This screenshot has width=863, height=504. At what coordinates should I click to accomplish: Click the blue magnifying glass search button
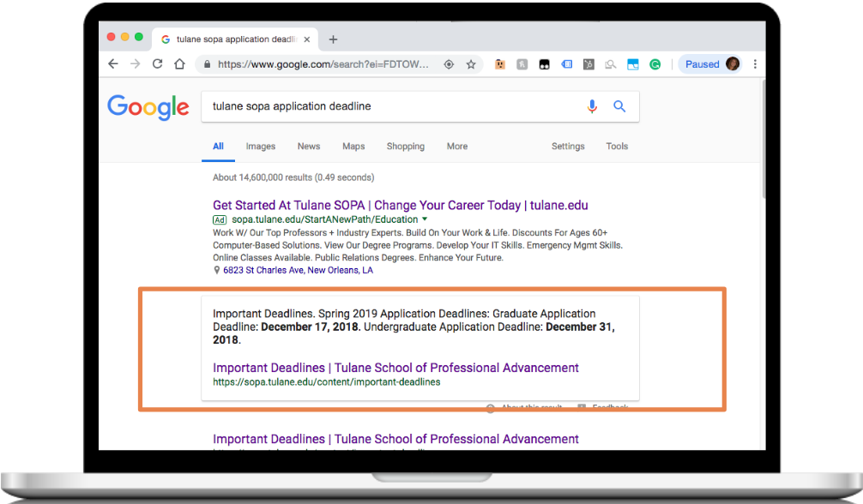[x=619, y=106]
